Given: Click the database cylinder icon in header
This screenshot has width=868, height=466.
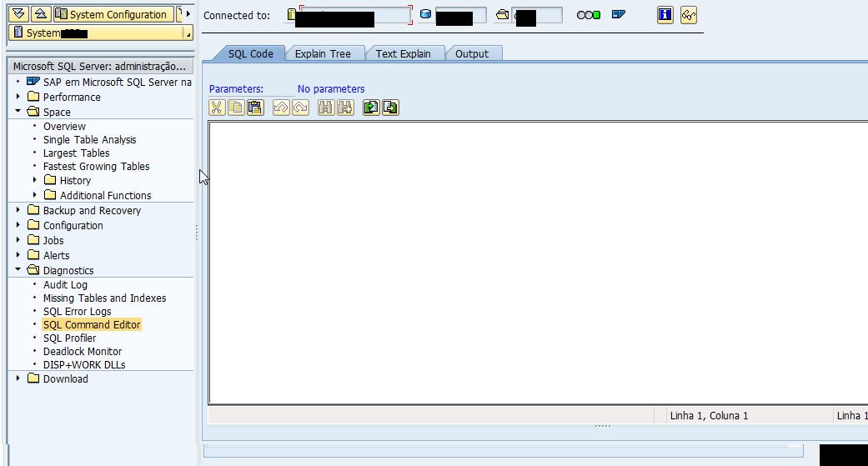Looking at the screenshot, I should click(x=425, y=14).
